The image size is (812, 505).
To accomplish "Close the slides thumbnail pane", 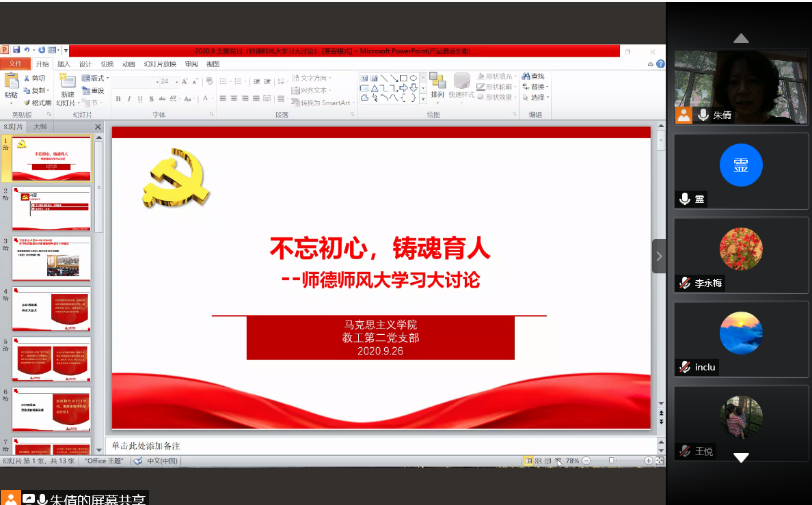I will pos(98,127).
